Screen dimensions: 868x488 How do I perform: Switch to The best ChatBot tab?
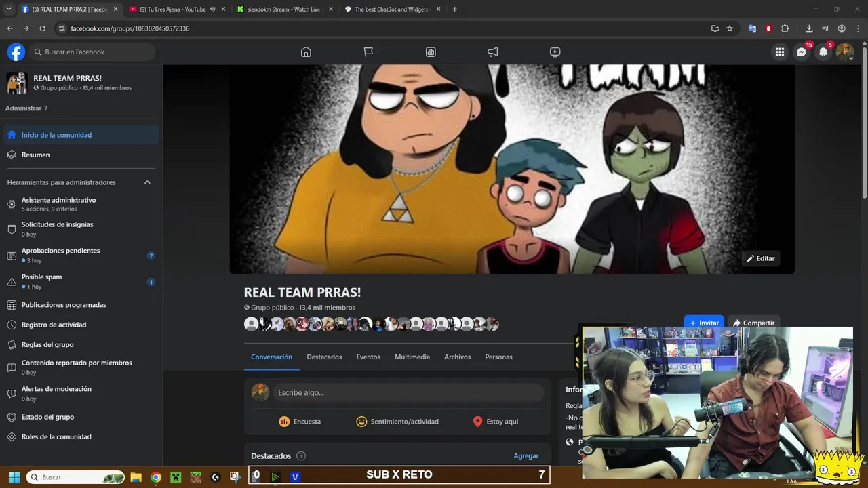point(393,9)
